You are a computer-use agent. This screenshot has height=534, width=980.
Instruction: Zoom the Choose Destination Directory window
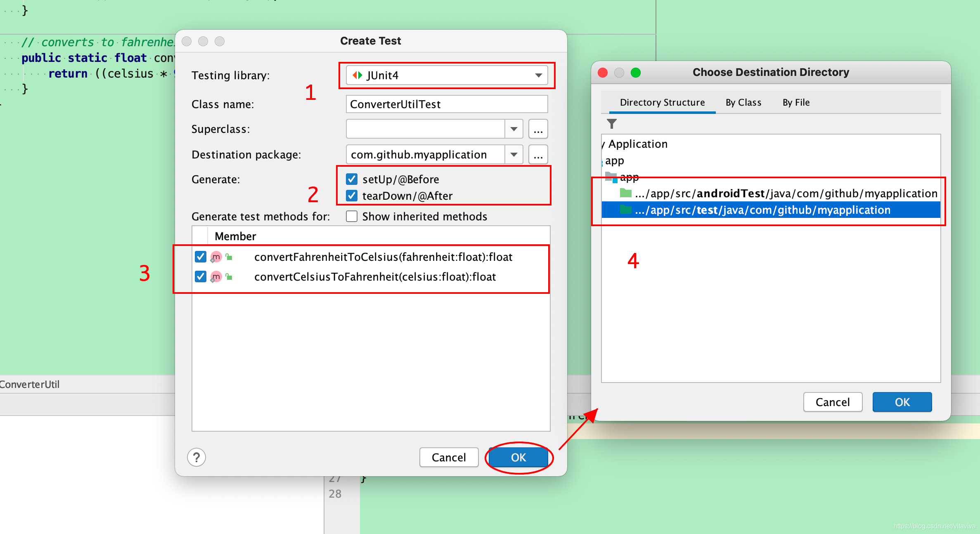(636, 73)
